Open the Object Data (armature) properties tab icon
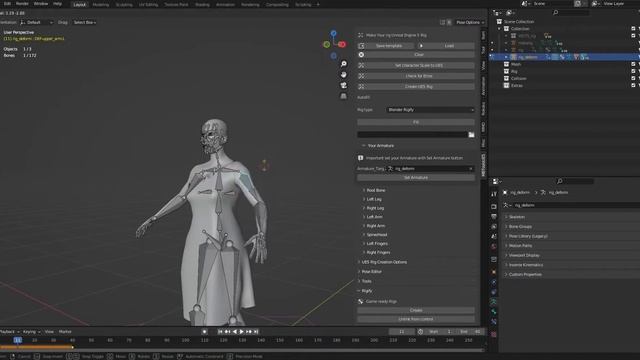Screen dimensions: 640x360 (493, 302)
